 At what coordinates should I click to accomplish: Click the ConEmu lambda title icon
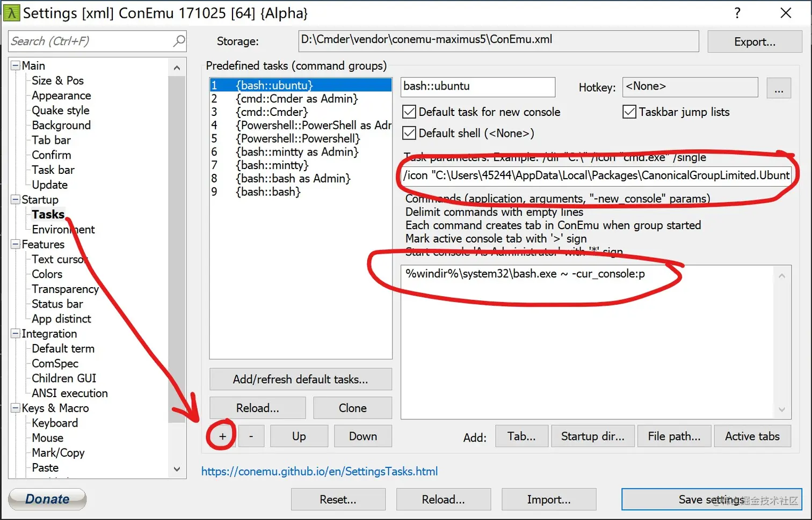11,13
